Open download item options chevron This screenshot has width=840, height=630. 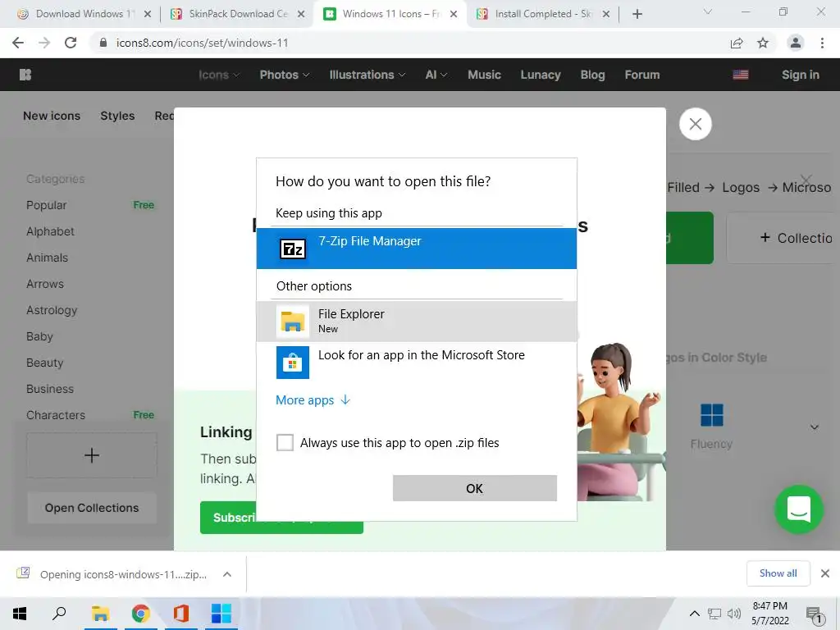coord(227,574)
